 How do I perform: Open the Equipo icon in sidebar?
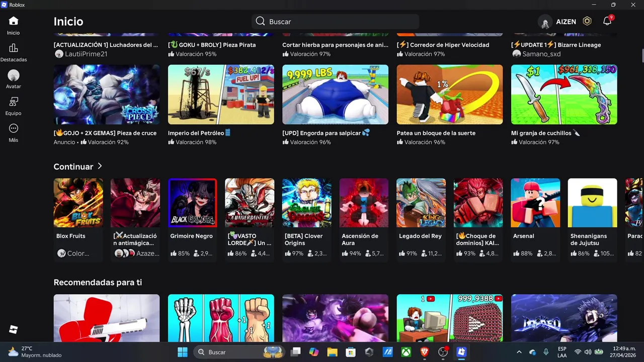click(14, 102)
